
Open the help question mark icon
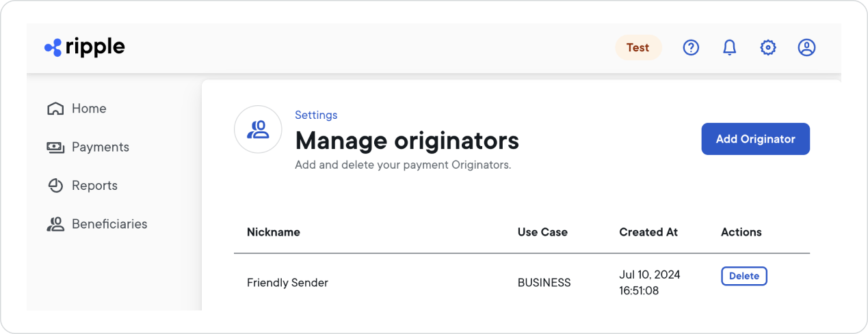[x=691, y=48]
